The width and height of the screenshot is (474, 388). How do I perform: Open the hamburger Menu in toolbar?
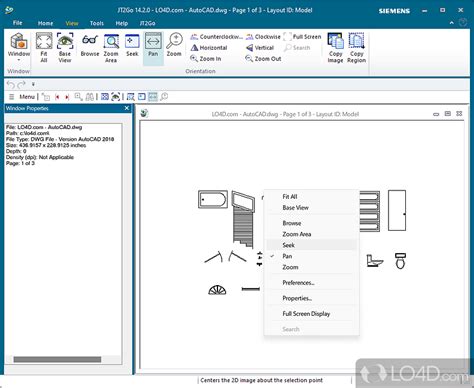pyautogui.click(x=22, y=97)
